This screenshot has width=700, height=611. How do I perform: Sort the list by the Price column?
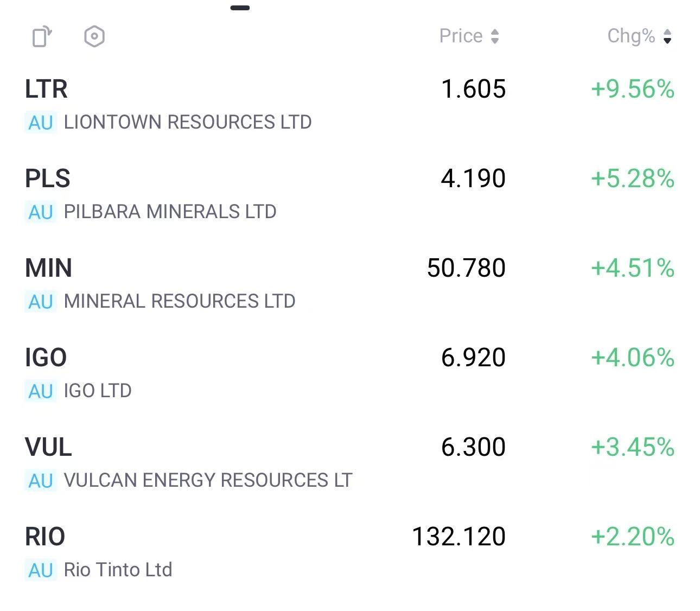pos(461,36)
